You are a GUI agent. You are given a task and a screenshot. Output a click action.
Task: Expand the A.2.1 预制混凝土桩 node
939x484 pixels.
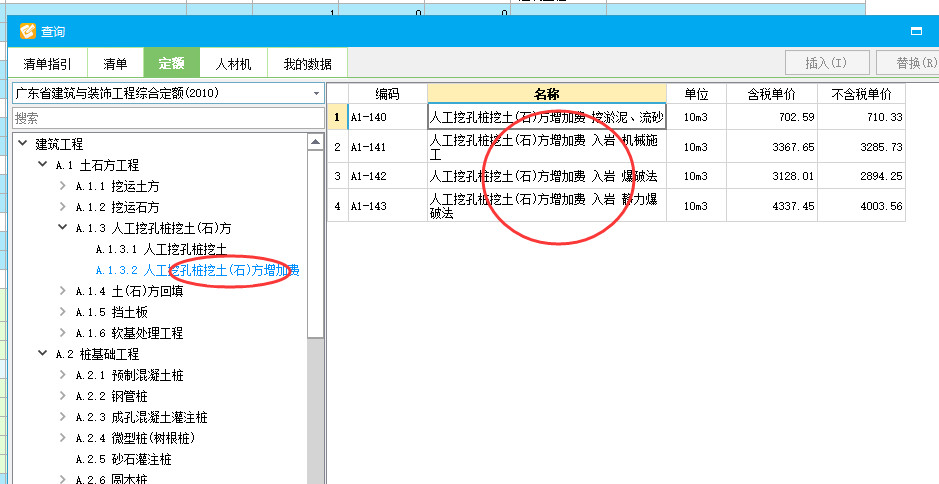click(62, 375)
